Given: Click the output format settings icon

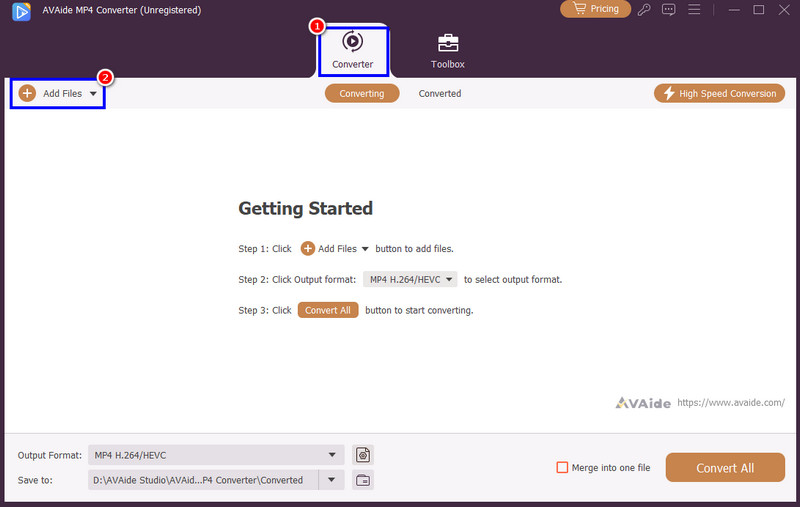Looking at the screenshot, I should click(x=362, y=455).
